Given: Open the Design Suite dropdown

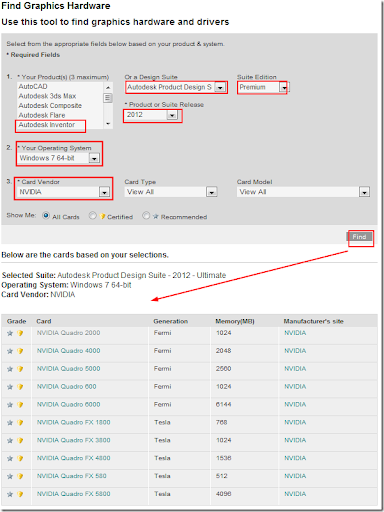Looking at the screenshot, I should (x=176, y=87).
